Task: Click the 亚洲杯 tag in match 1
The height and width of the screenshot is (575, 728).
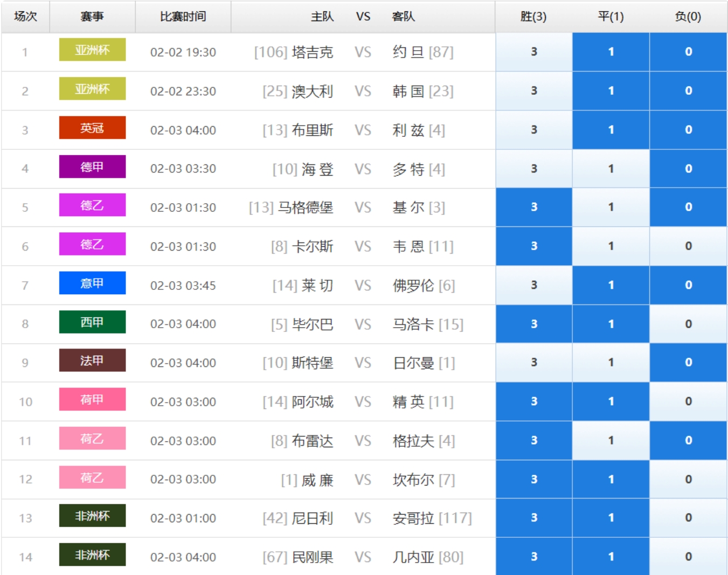Action: [92, 50]
